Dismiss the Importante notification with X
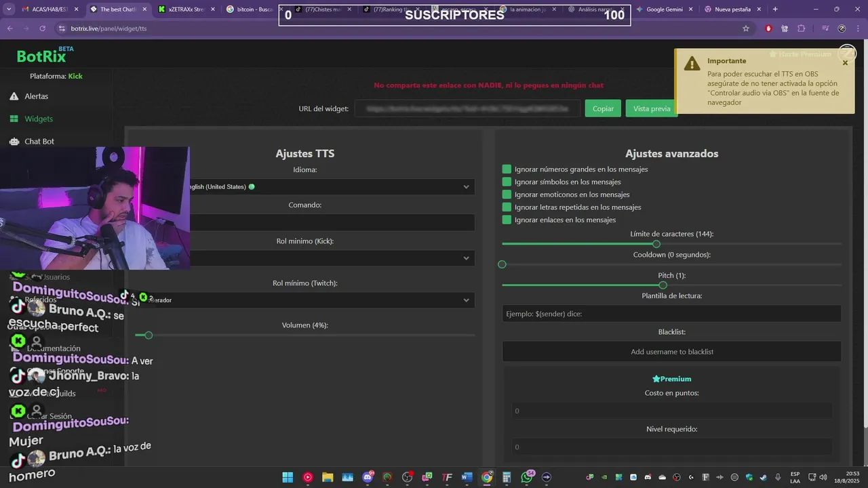The height and width of the screenshot is (488, 868). 845,63
